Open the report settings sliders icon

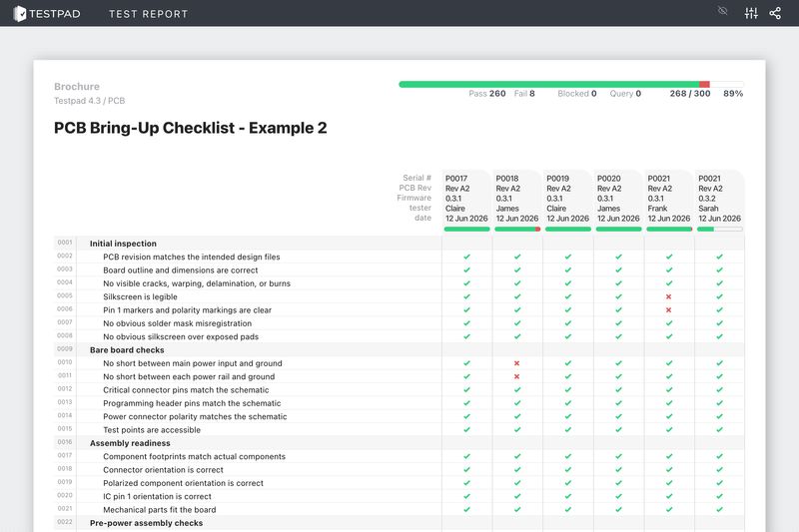(x=751, y=13)
